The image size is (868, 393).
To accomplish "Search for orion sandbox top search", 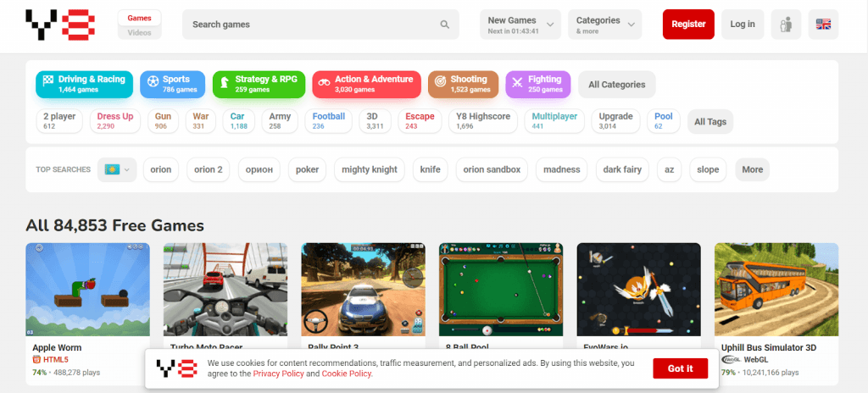I will coord(492,169).
